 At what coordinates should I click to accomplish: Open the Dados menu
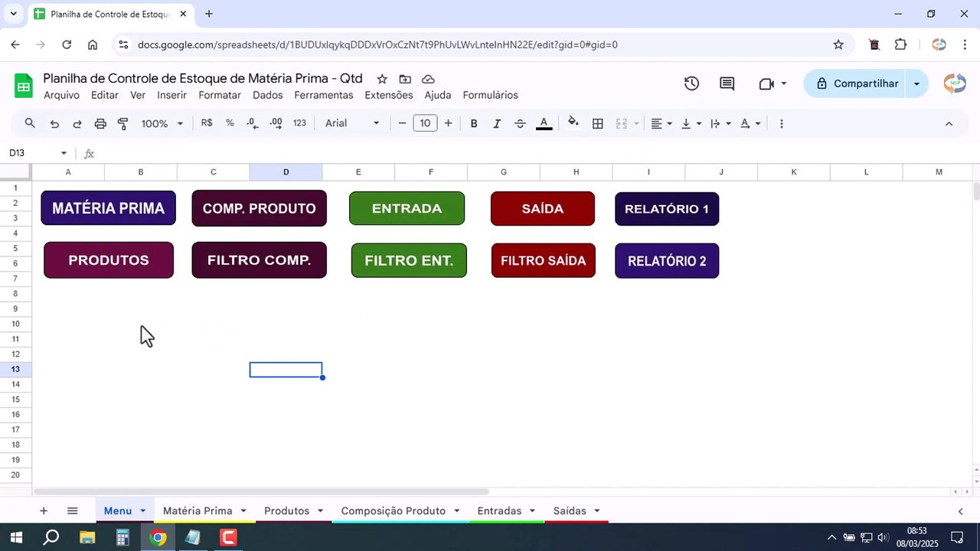coord(268,95)
